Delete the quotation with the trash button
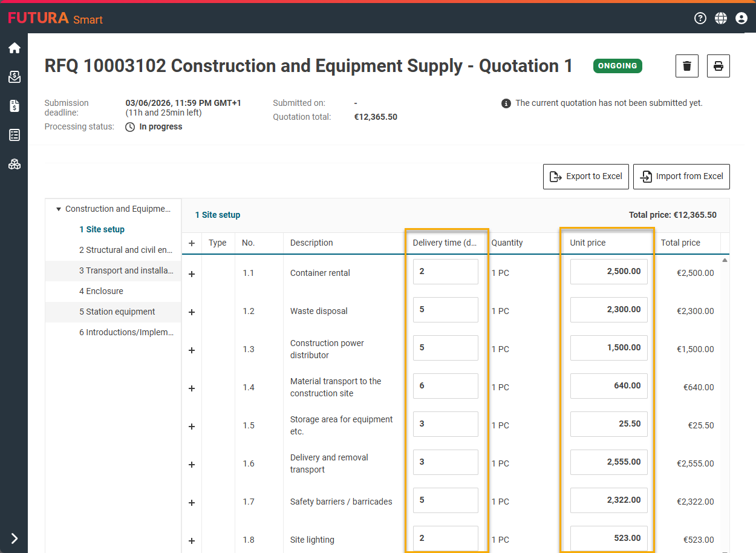Screen dimensions: 756x553 click(x=687, y=66)
